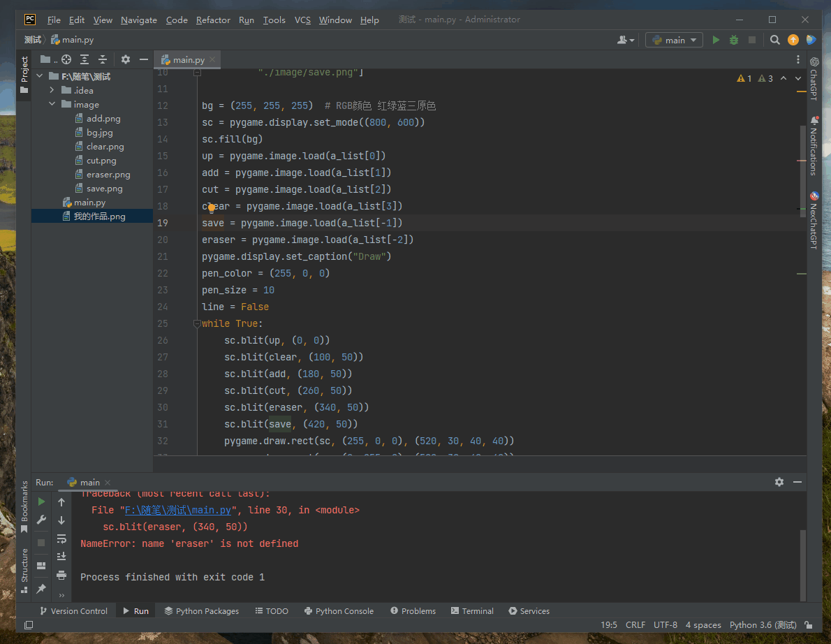Open Run panel wrench settings icon
This screenshot has width=831, height=644.
[x=41, y=520]
